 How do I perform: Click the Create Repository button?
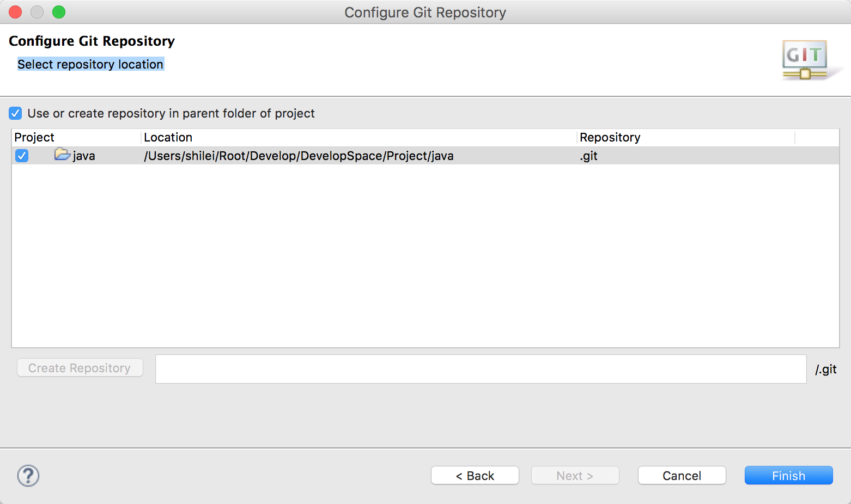tap(80, 368)
